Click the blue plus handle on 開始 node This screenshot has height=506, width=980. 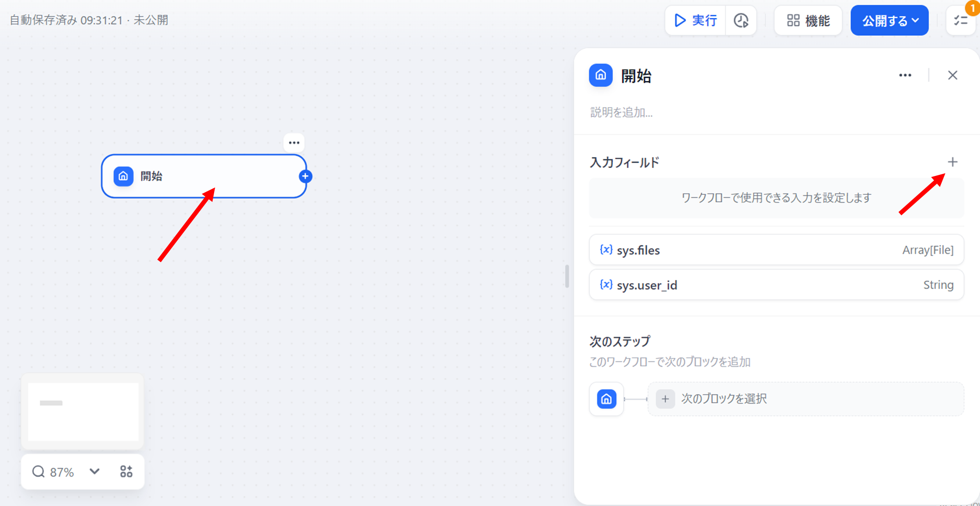click(305, 176)
